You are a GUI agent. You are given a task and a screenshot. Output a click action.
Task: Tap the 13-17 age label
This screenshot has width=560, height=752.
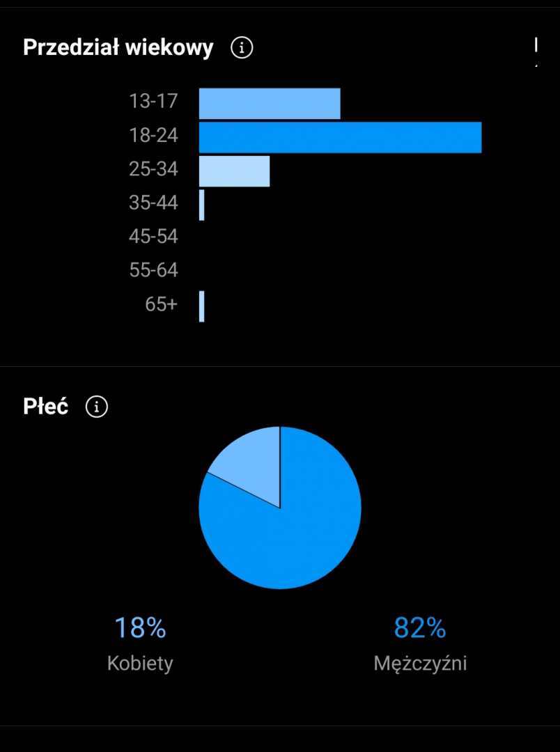153,101
